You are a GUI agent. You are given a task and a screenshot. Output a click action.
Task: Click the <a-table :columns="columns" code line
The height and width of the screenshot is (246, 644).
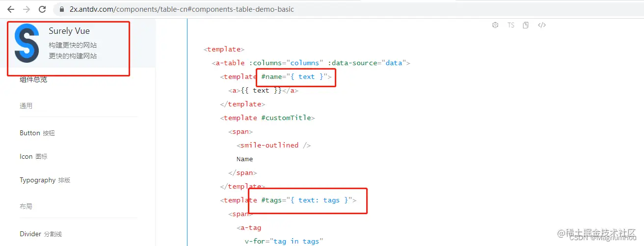point(311,63)
